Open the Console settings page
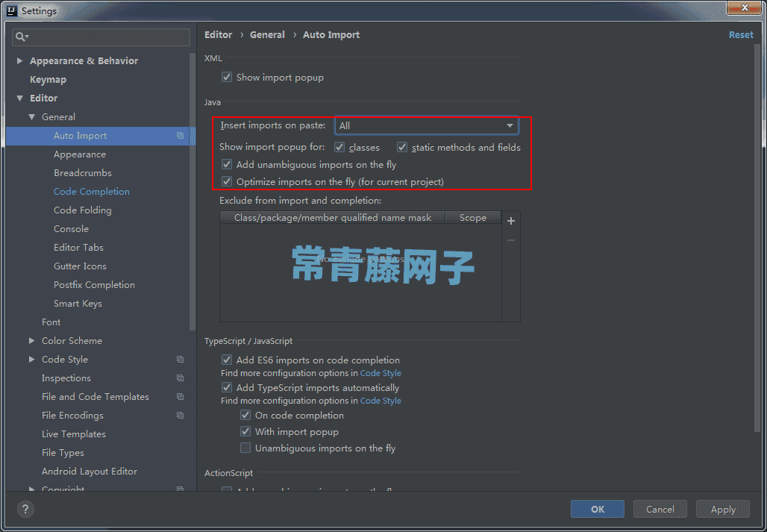The height and width of the screenshot is (532, 767). pyautogui.click(x=72, y=229)
